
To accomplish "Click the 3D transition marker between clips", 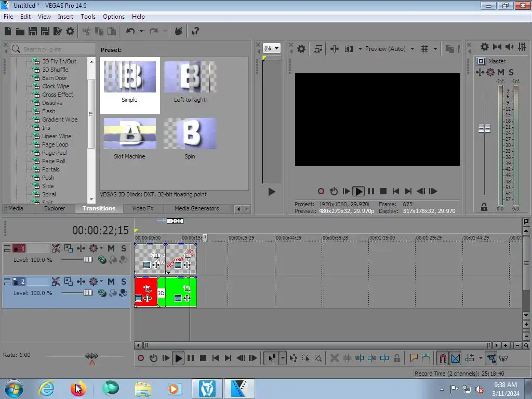I will 161,293.
